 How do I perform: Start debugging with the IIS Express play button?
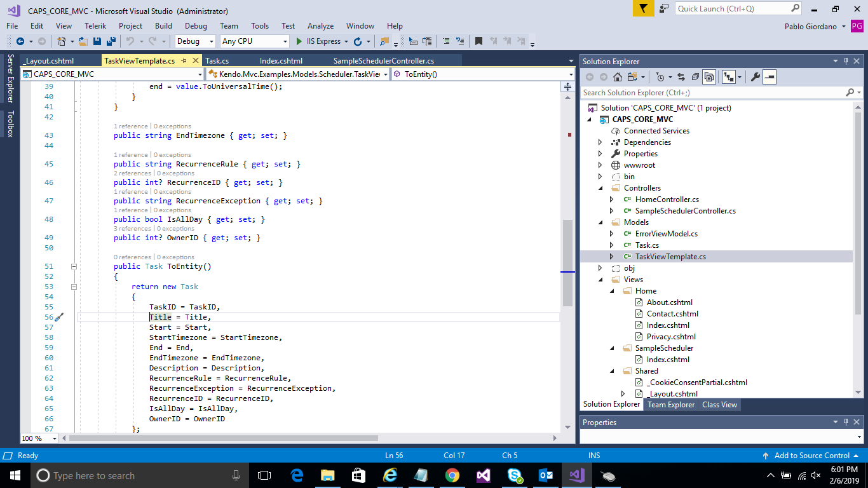coord(300,41)
